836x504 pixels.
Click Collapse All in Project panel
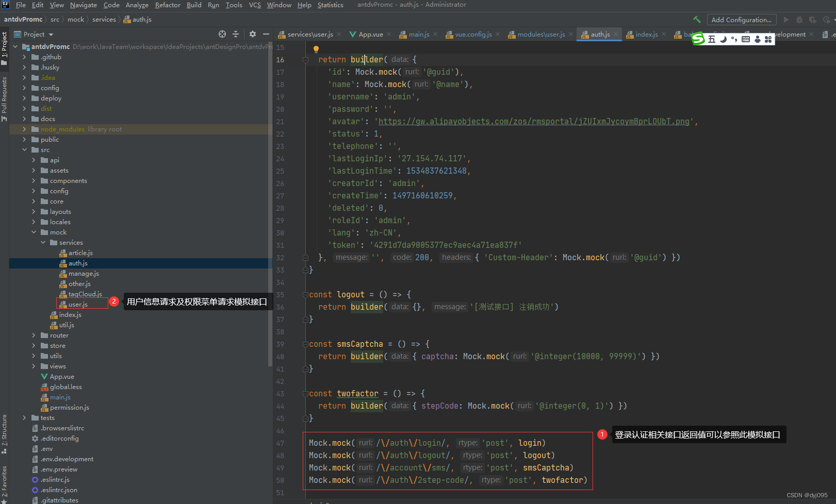pos(236,34)
